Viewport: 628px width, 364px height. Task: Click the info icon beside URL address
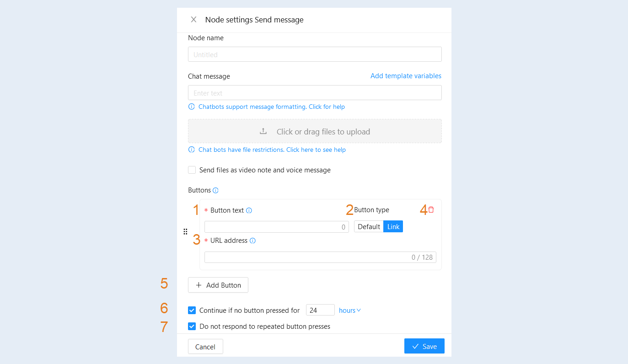[252, 241]
